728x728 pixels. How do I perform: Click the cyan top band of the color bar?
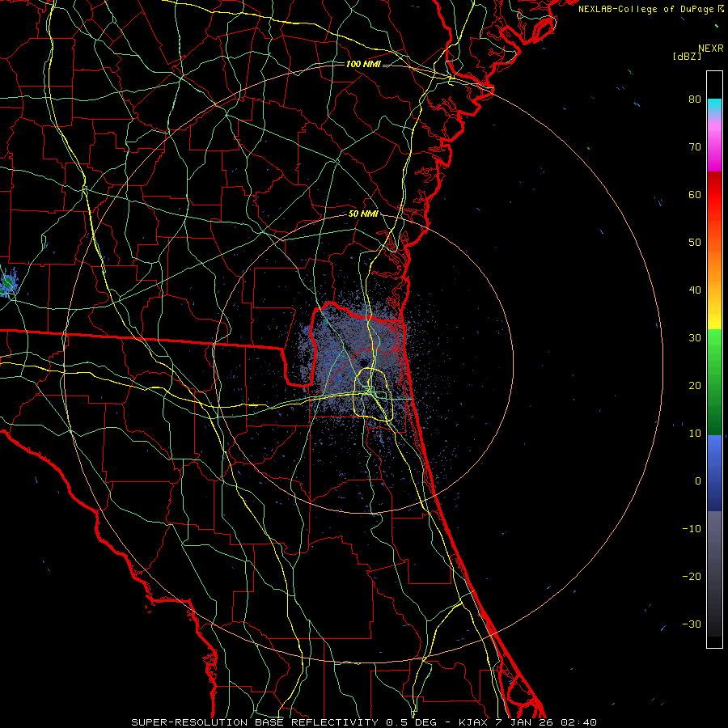coord(714,108)
